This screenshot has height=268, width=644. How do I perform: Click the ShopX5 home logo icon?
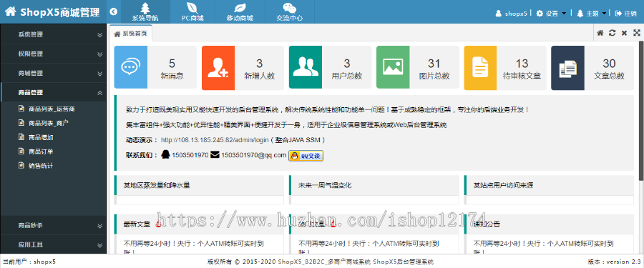coord(11,12)
